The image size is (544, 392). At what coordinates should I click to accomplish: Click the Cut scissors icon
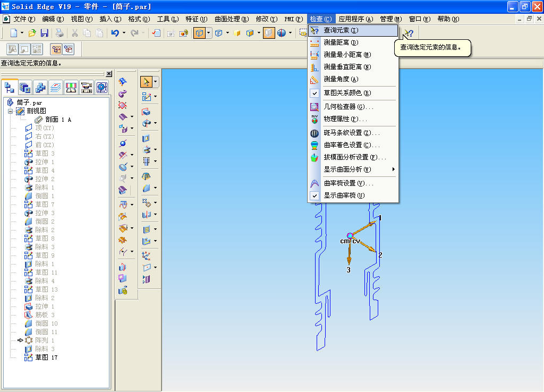coord(74,33)
